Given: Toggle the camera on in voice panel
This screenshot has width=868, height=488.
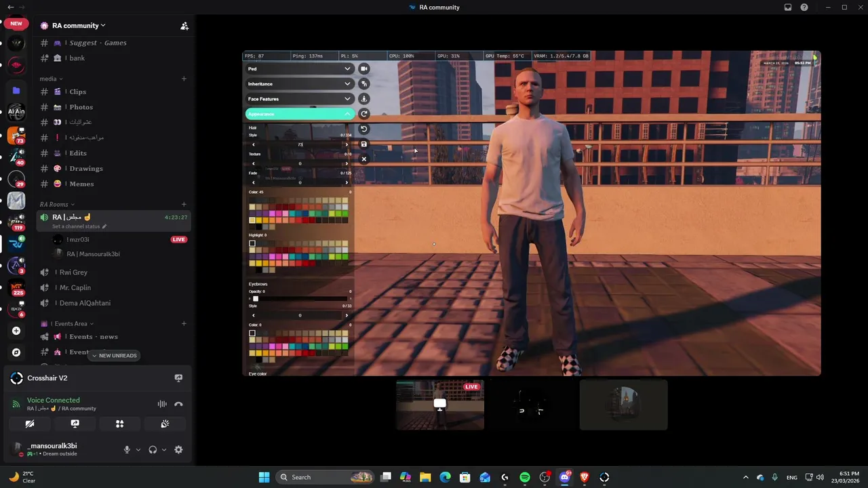Looking at the screenshot, I should point(30,424).
